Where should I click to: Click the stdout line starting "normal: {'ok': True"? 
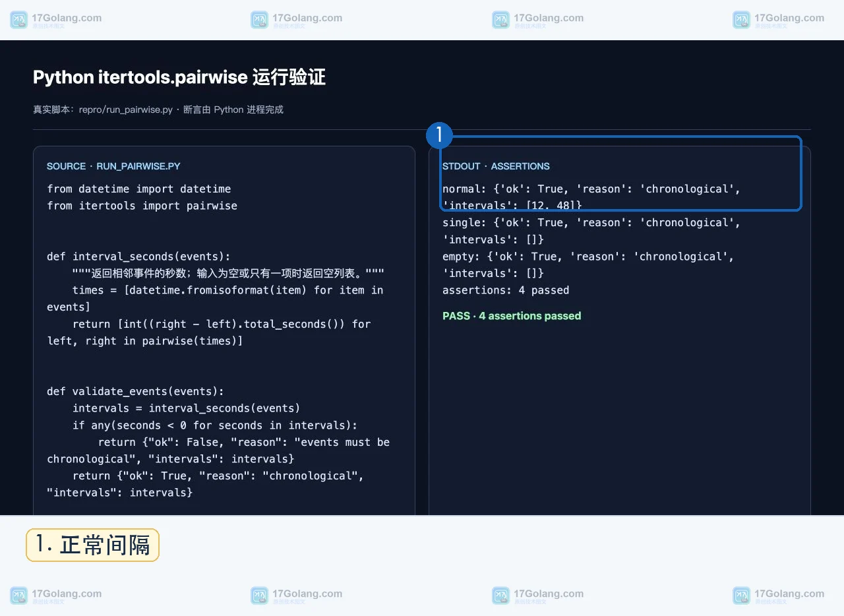591,189
